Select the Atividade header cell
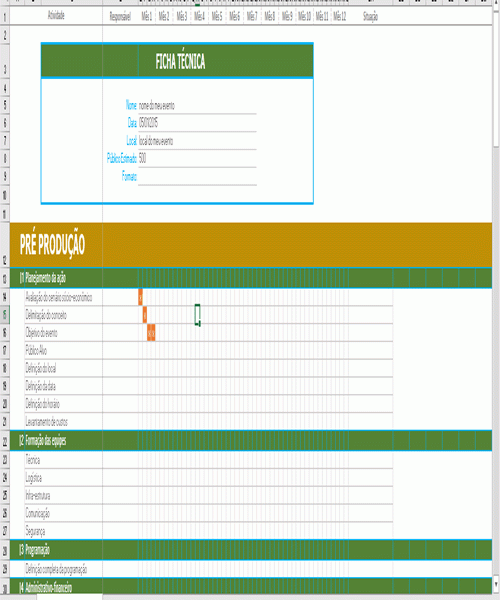The height and width of the screenshot is (600, 500). pyautogui.click(x=56, y=16)
